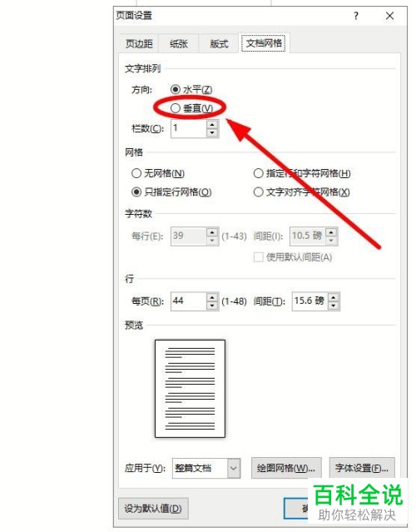Increase row 间距(T) with up arrow
This screenshot has width=416, height=532.
[x=334, y=297]
